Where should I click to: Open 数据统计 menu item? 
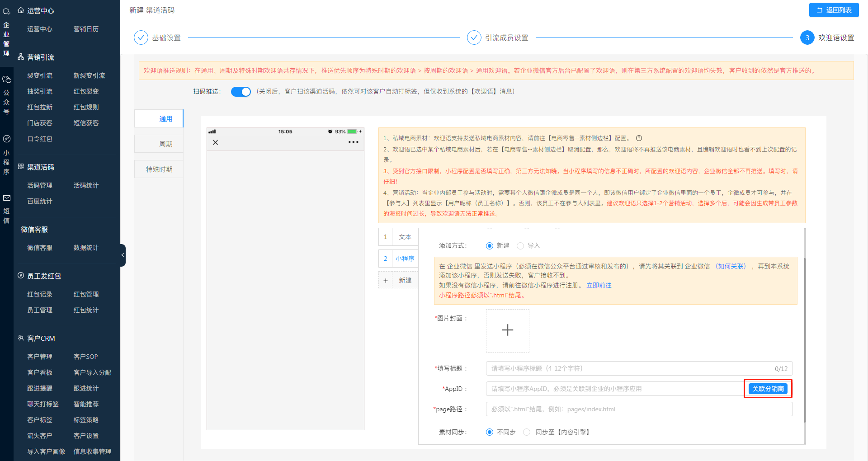click(86, 248)
